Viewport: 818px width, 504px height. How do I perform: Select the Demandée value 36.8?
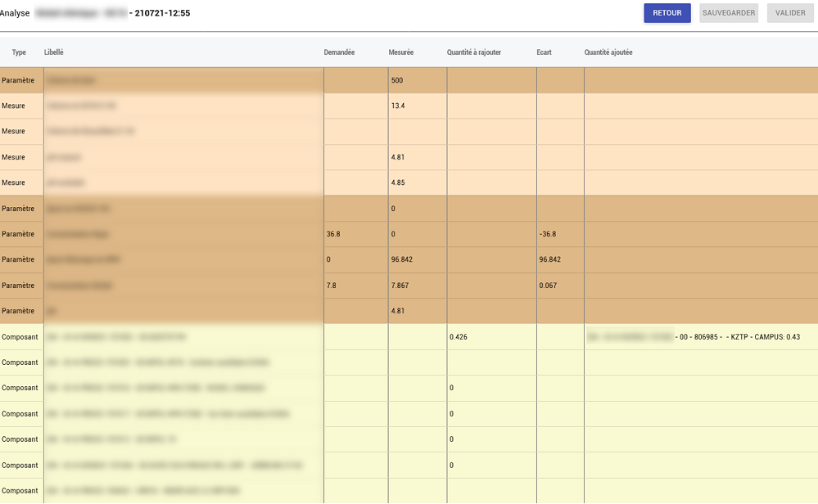tap(332, 234)
